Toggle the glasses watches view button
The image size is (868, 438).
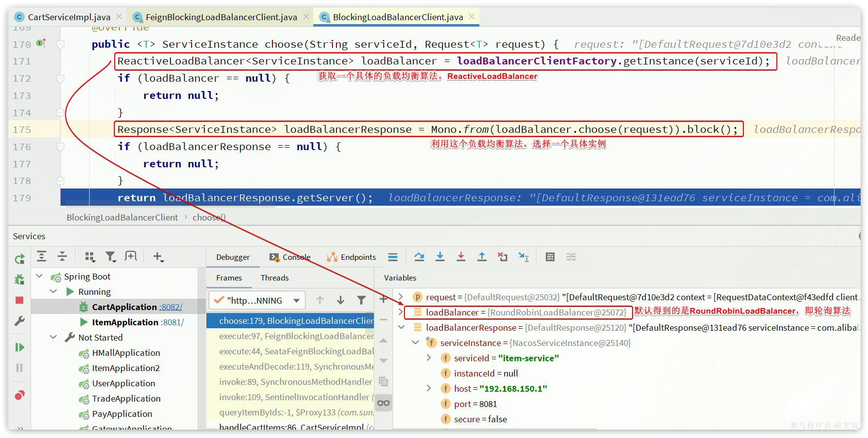[383, 403]
